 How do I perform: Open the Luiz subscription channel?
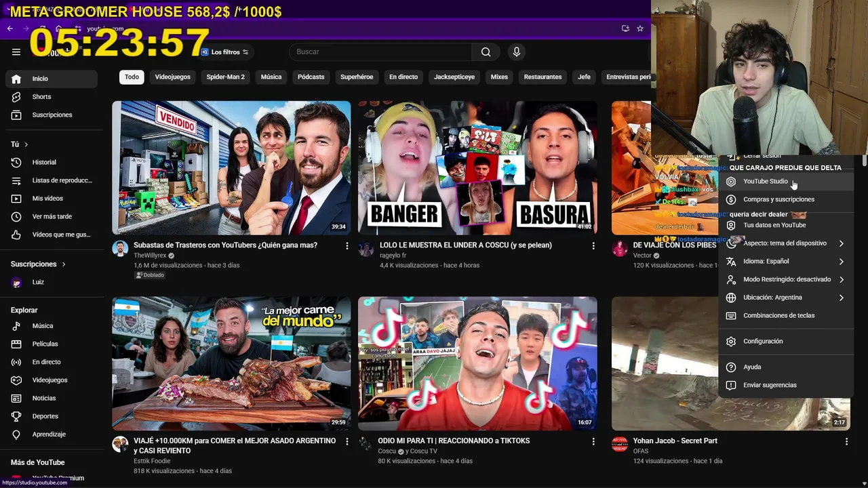(x=52, y=283)
